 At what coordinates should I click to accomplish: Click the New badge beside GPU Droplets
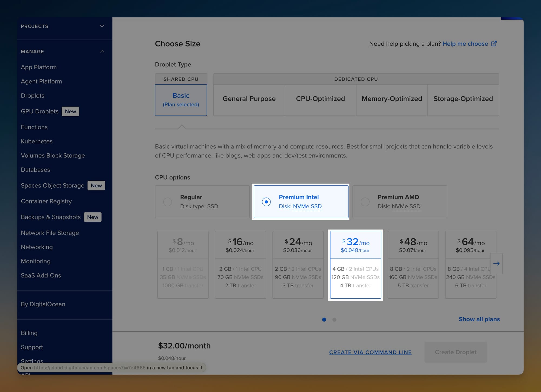pos(70,111)
